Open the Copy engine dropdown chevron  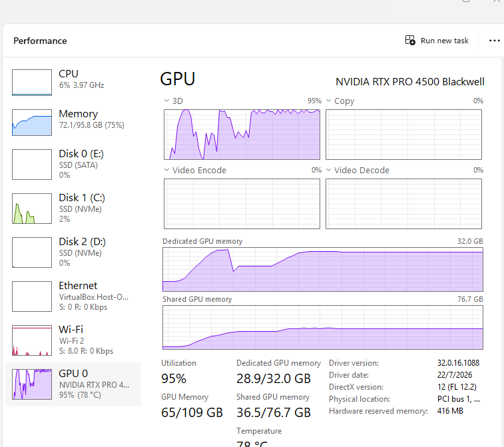(x=328, y=101)
